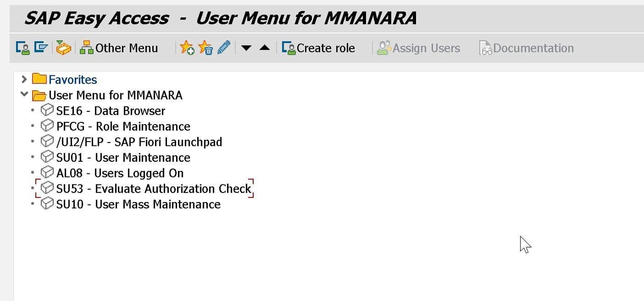Open the Other Menu button

(119, 48)
